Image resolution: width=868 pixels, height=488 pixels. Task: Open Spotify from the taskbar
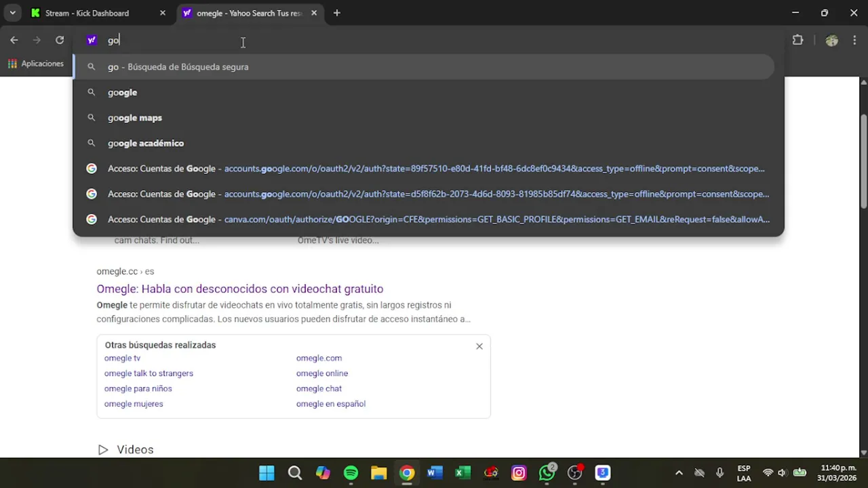click(x=351, y=473)
